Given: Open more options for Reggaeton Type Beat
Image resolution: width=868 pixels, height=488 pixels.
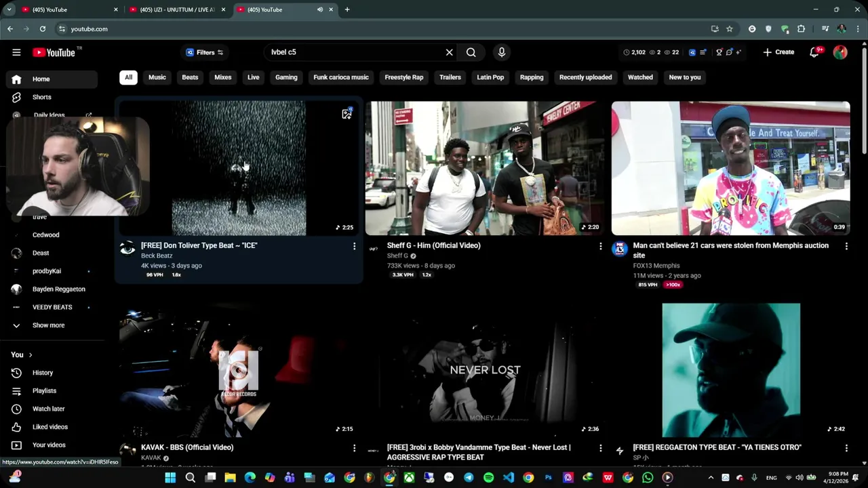Looking at the screenshot, I should [x=846, y=448].
